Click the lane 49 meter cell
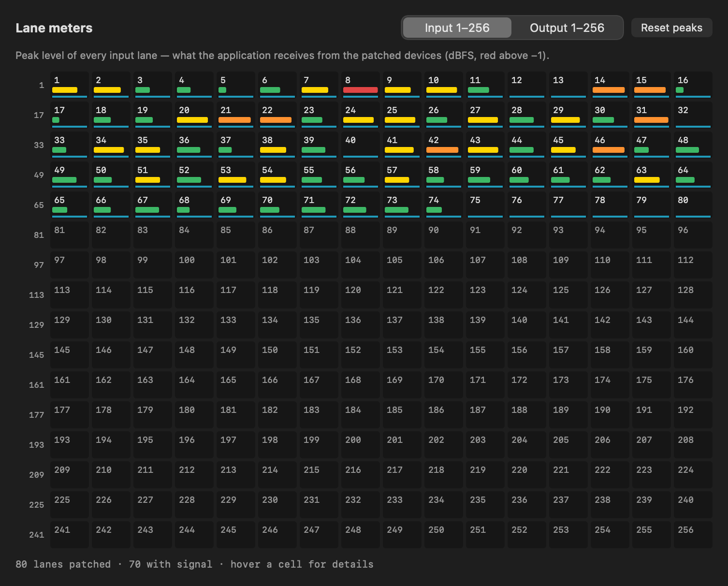The width and height of the screenshot is (728, 586). (x=70, y=176)
